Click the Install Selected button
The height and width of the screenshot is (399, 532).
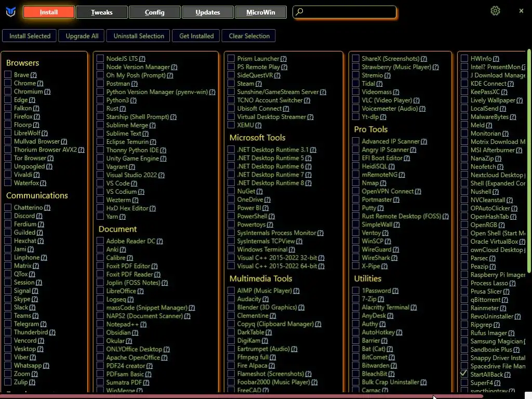[x=30, y=36]
